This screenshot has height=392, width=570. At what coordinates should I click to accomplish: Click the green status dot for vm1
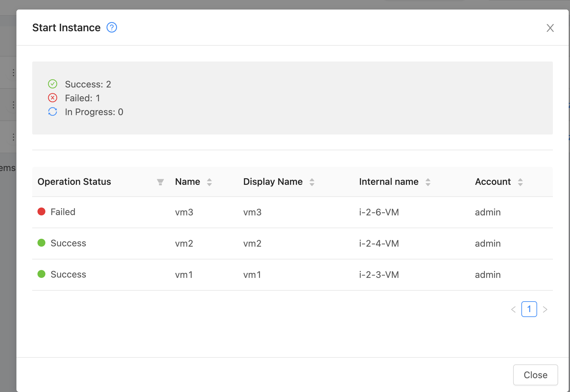click(41, 274)
